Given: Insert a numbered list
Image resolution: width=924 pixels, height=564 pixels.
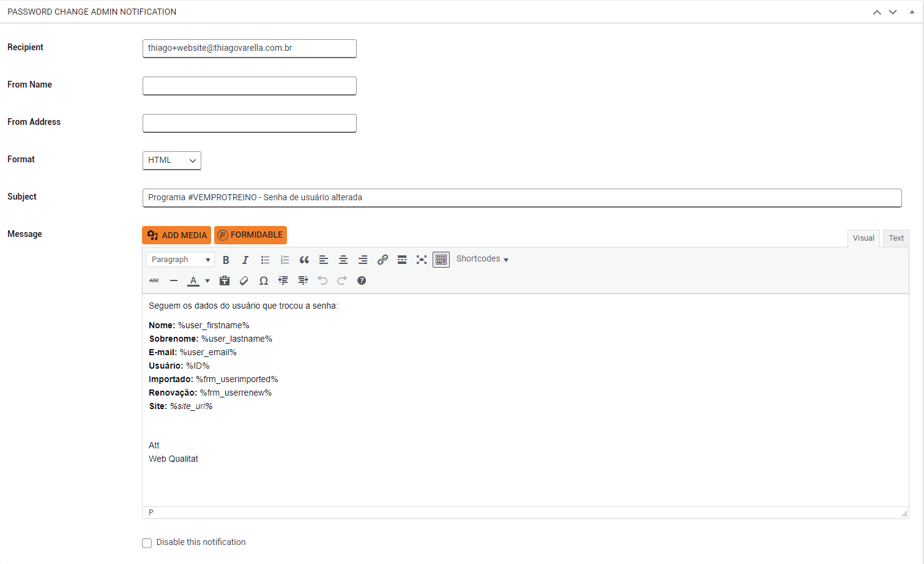Looking at the screenshot, I should pos(285,260).
